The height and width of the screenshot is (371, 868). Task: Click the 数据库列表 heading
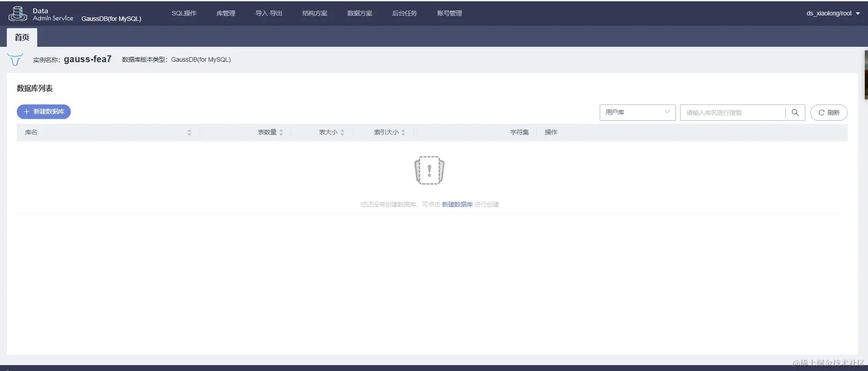click(35, 89)
